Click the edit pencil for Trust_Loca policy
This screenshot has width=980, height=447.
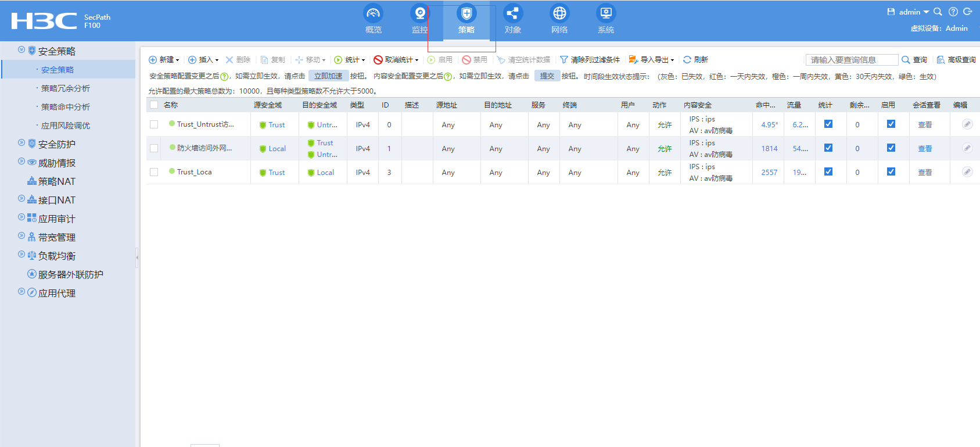coord(967,172)
